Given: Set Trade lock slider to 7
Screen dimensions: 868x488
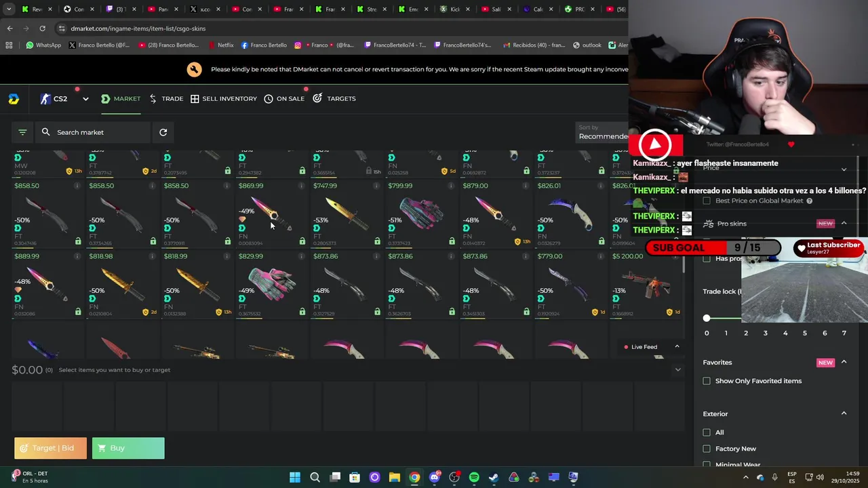Looking at the screenshot, I should click(x=844, y=333).
